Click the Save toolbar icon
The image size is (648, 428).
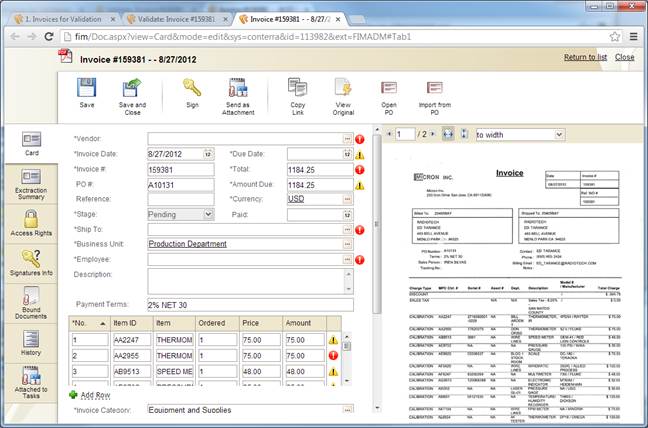coord(87,88)
